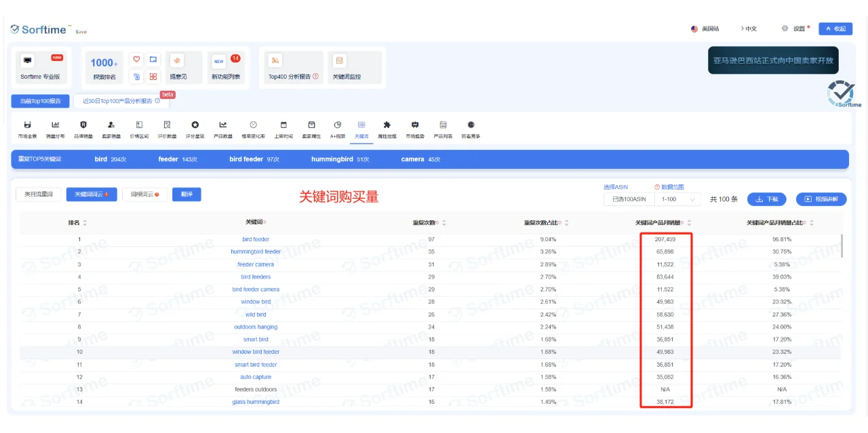
Task: Select the A+视频 icon
Action: [x=337, y=129]
